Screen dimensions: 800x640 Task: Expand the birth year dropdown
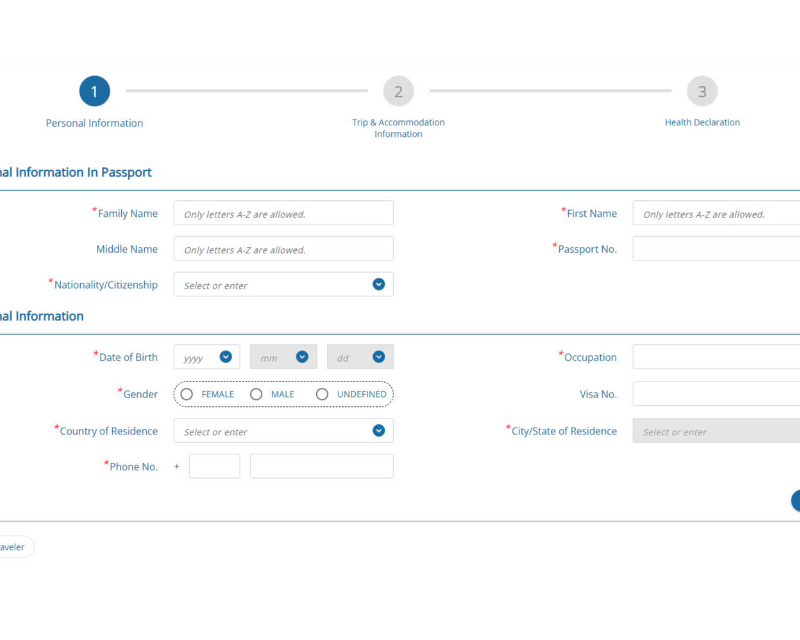coord(225,357)
